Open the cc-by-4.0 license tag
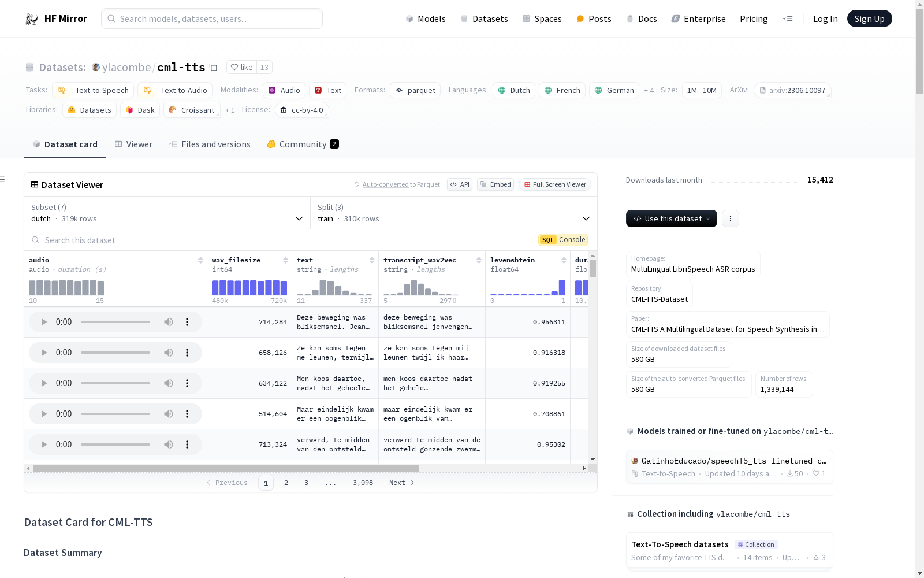The image size is (924, 578). point(301,110)
